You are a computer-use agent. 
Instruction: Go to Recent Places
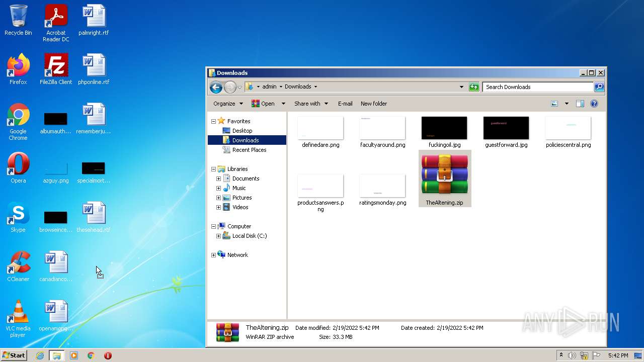[x=249, y=150]
